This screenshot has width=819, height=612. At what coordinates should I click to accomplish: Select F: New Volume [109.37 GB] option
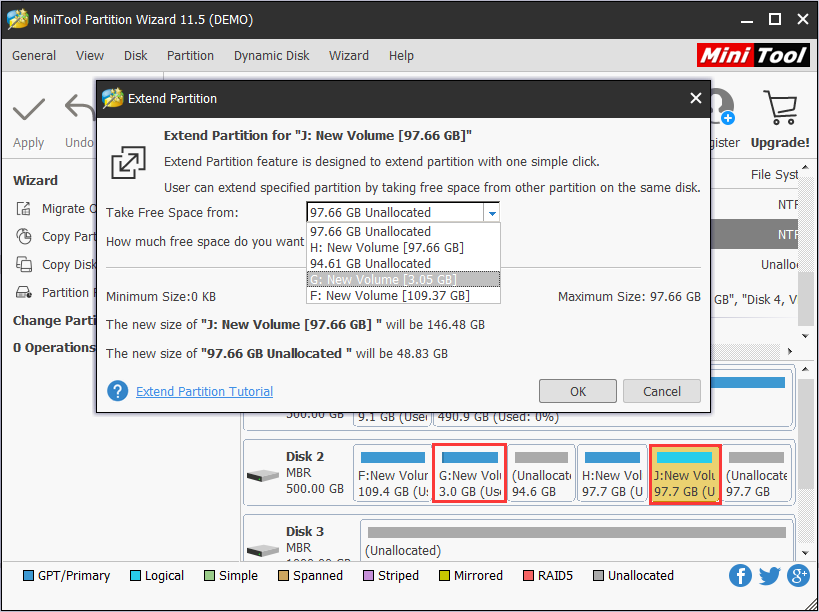403,296
